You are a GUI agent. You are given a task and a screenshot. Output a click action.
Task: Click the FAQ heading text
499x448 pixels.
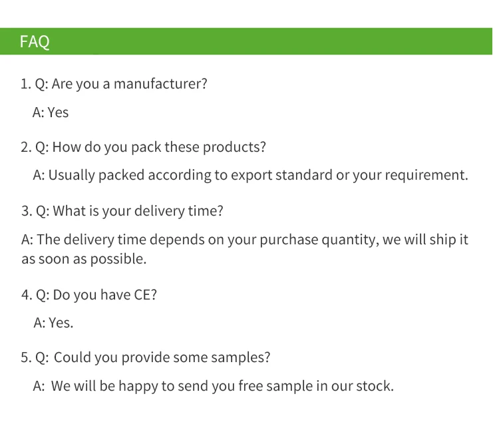tap(35, 42)
